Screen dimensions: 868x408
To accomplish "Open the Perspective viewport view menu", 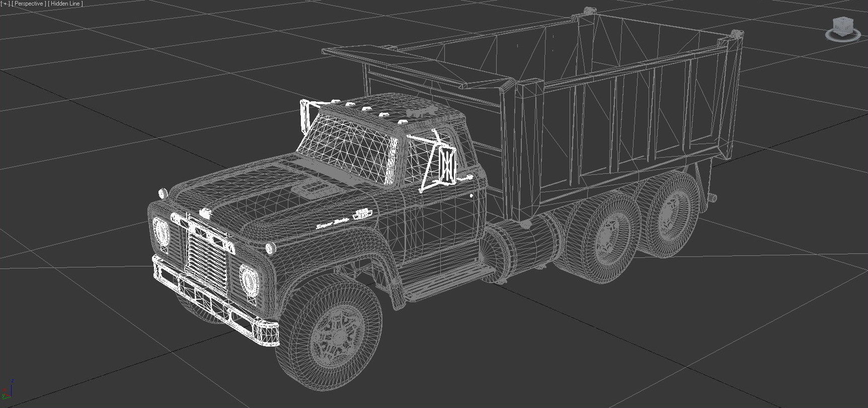I will [x=29, y=4].
